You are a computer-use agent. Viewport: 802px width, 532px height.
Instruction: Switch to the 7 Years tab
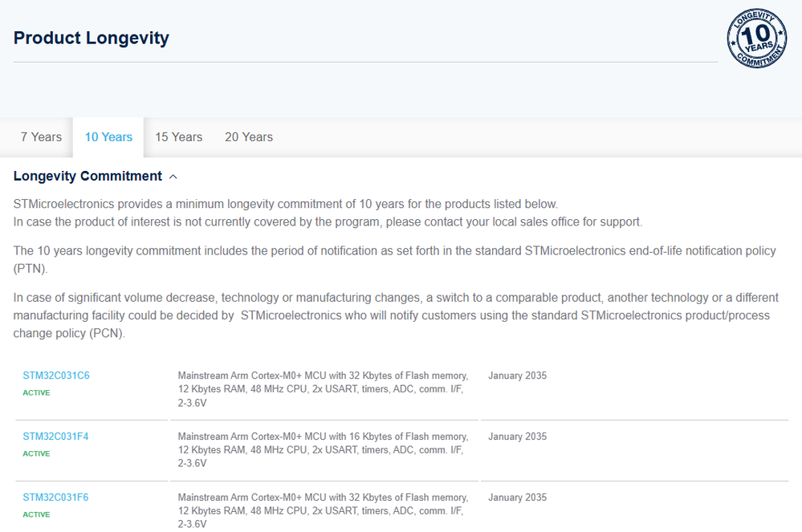pyautogui.click(x=41, y=137)
